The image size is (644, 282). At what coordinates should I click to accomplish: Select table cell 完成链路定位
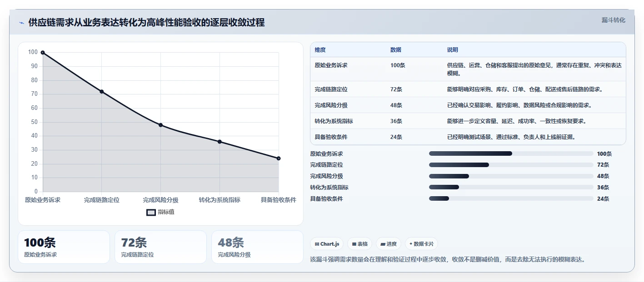[331, 89]
